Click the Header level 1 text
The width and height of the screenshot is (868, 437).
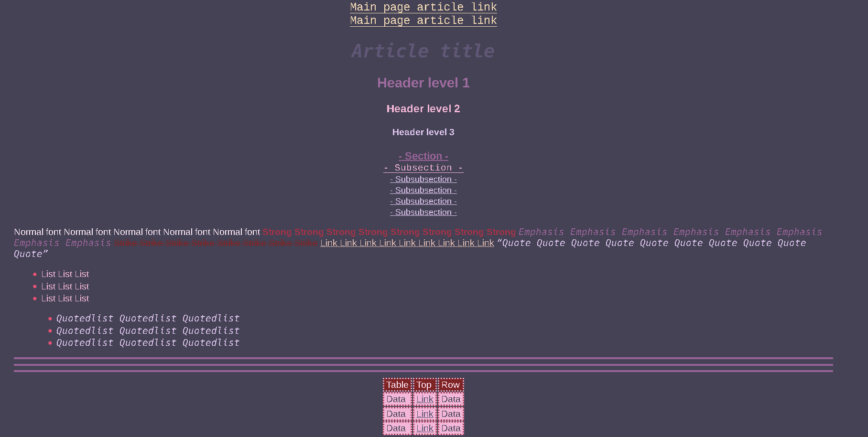click(423, 83)
